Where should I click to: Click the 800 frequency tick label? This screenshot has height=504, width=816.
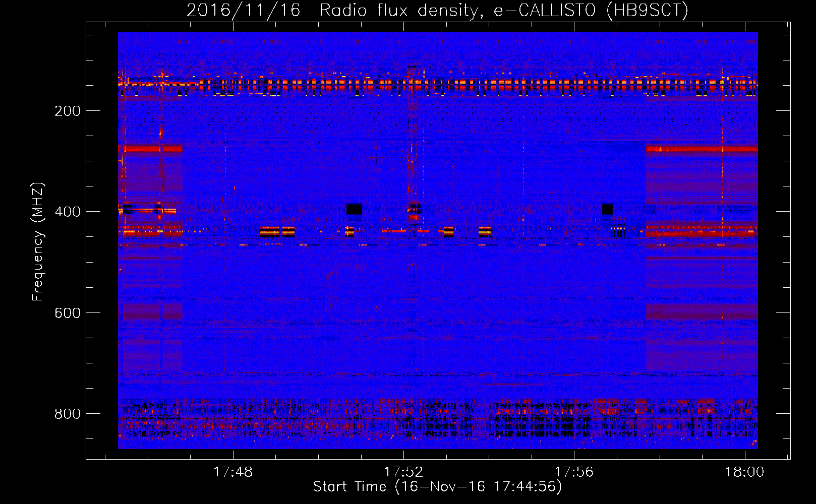tap(67, 414)
